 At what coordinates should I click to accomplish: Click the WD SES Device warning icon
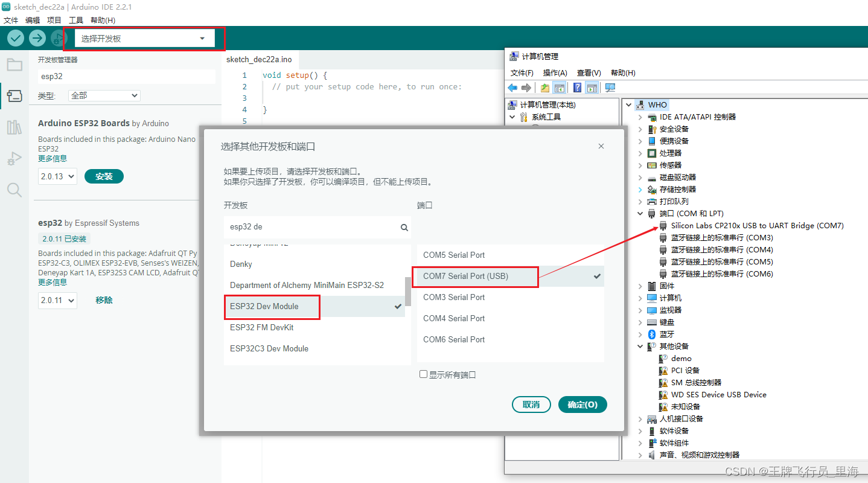(663, 395)
